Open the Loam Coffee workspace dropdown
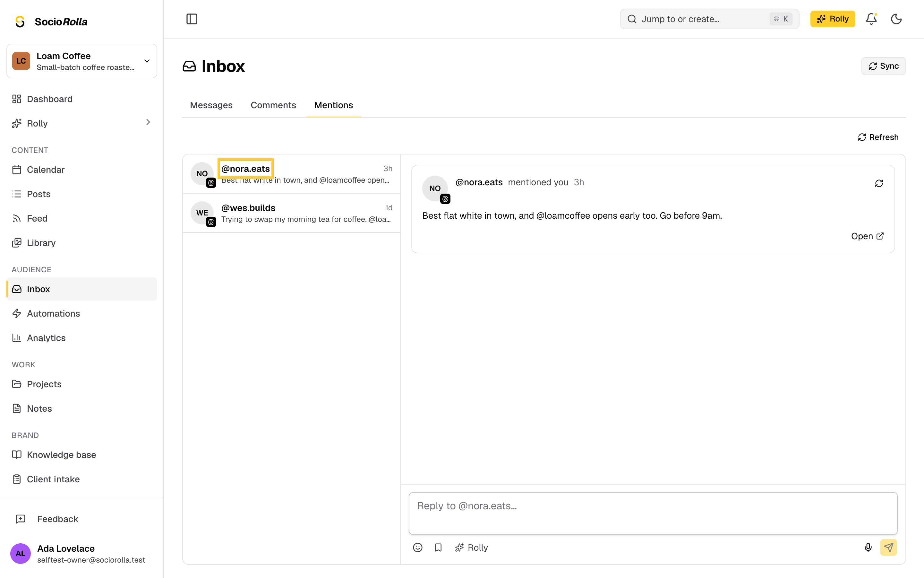The height and width of the screenshot is (578, 924). tap(82, 61)
